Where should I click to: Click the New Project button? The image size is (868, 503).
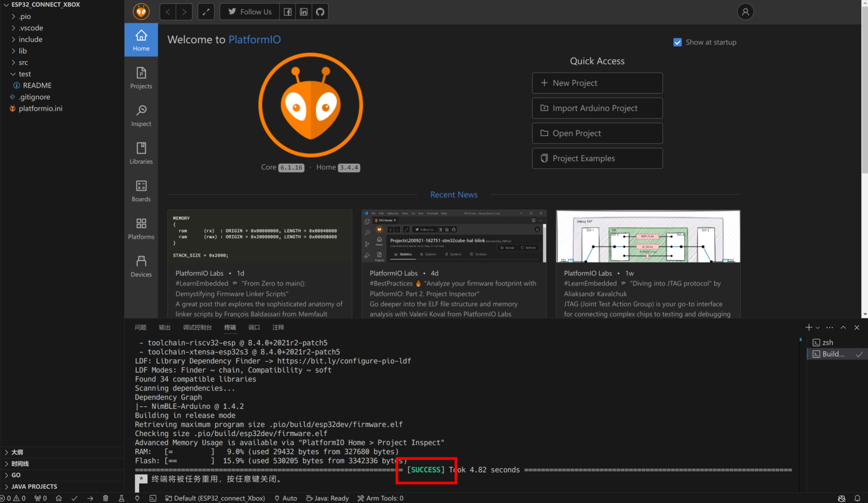click(x=597, y=83)
